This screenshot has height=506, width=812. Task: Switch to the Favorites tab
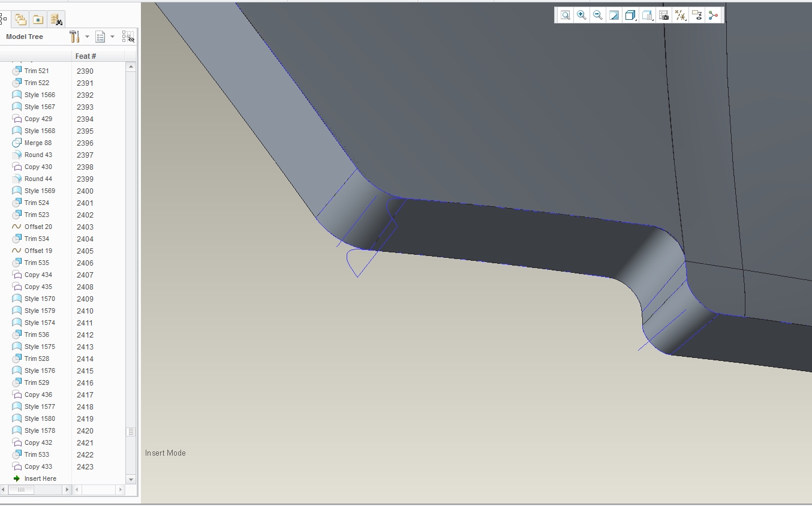[38, 19]
